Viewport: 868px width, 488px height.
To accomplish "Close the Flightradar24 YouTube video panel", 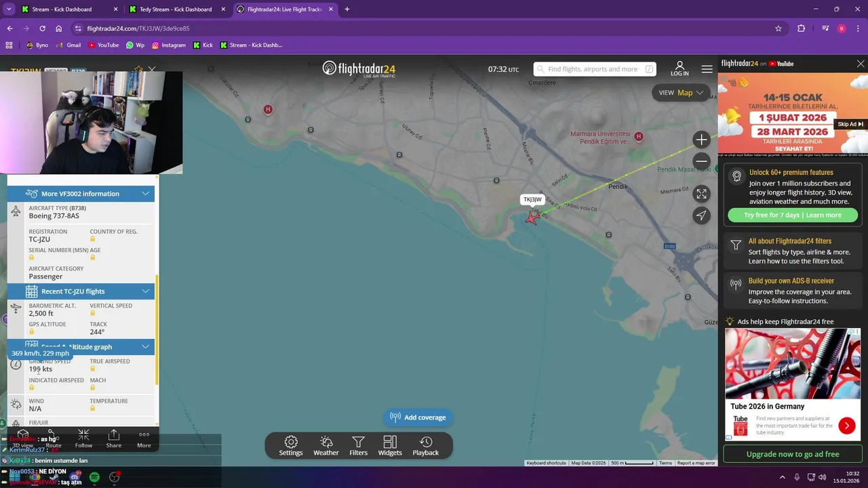I will (x=861, y=64).
